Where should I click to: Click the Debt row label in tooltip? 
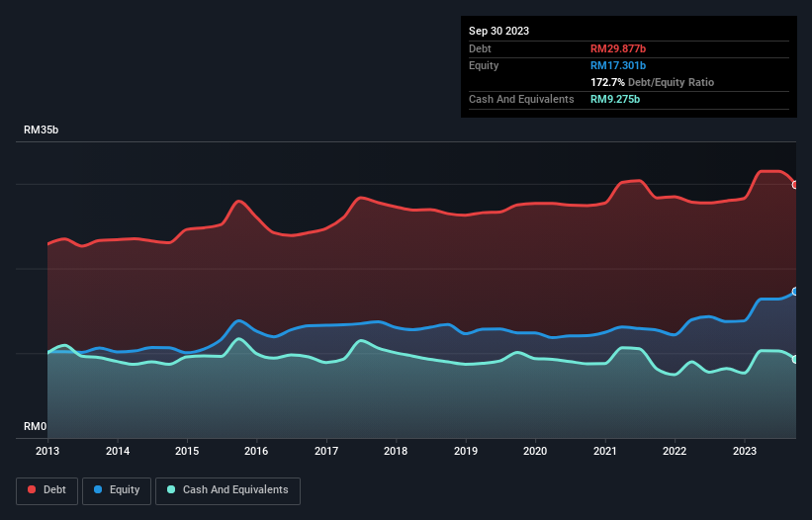click(480, 48)
